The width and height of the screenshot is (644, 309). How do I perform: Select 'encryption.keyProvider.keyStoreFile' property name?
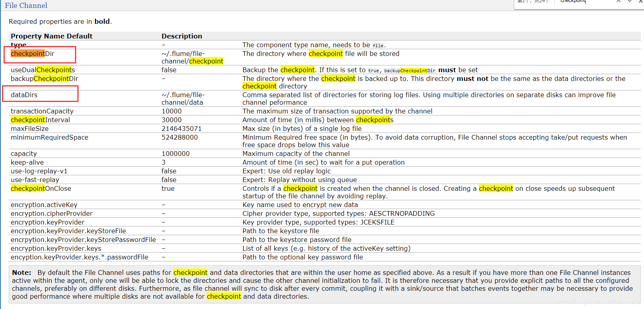point(68,231)
